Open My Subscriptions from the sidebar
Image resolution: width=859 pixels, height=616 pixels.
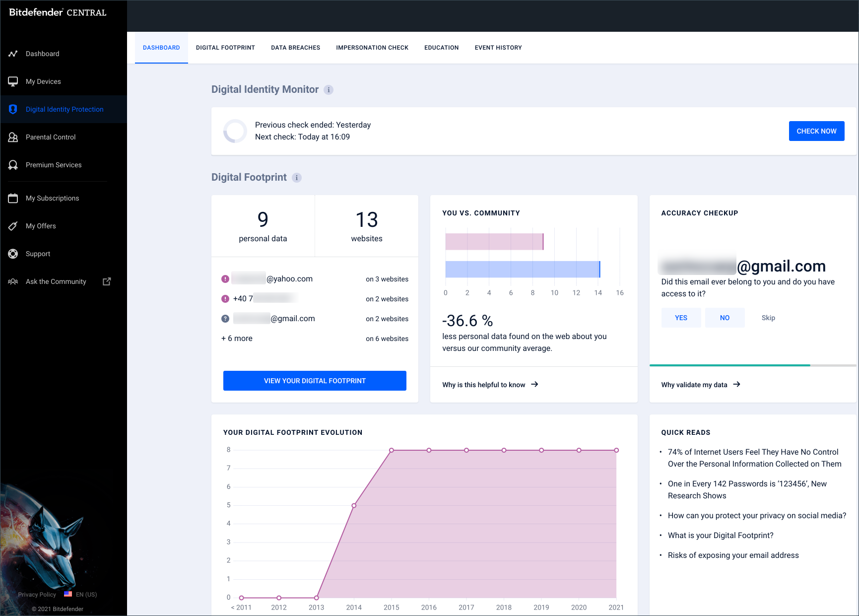64,198
